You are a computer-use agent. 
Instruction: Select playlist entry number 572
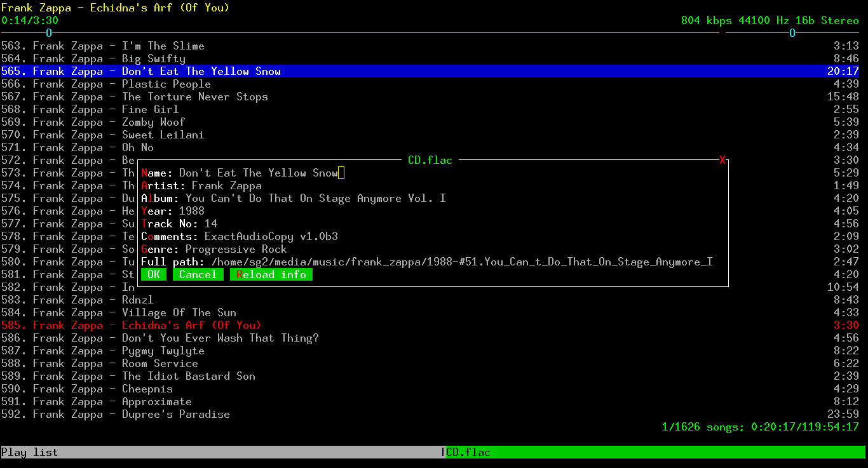coord(68,160)
